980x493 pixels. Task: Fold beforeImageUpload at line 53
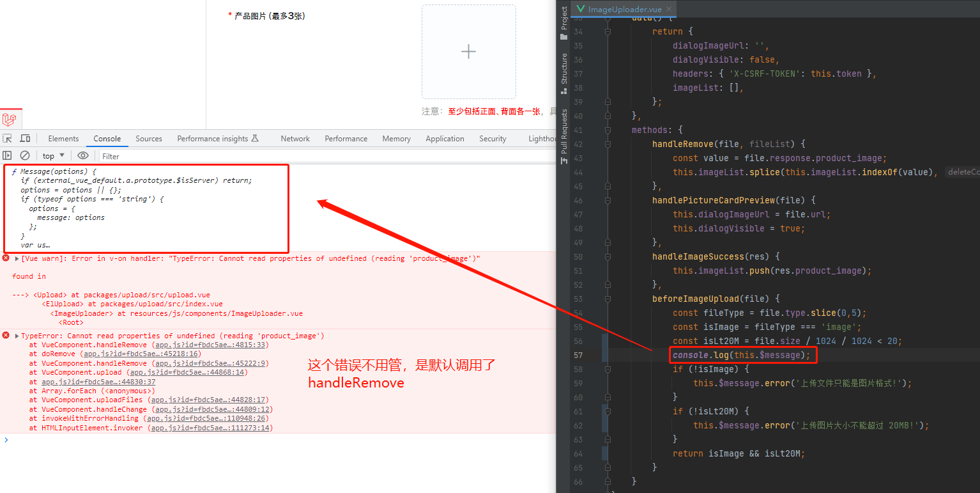pyautogui.click(x=608, y=299)
